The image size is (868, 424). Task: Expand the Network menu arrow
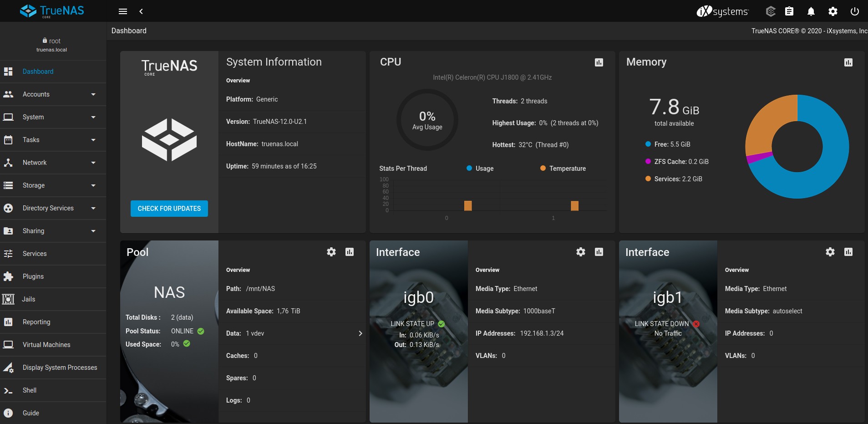[x=93, y=163]
